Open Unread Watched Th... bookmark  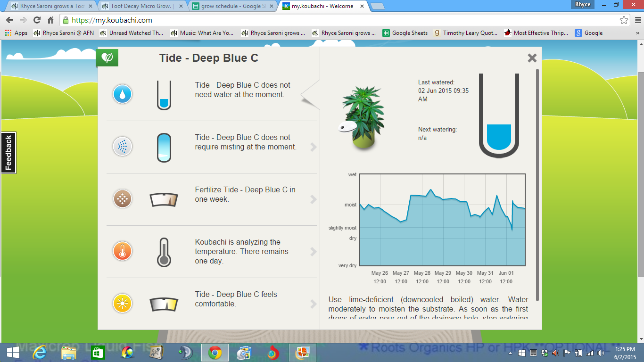pos(132,33)
